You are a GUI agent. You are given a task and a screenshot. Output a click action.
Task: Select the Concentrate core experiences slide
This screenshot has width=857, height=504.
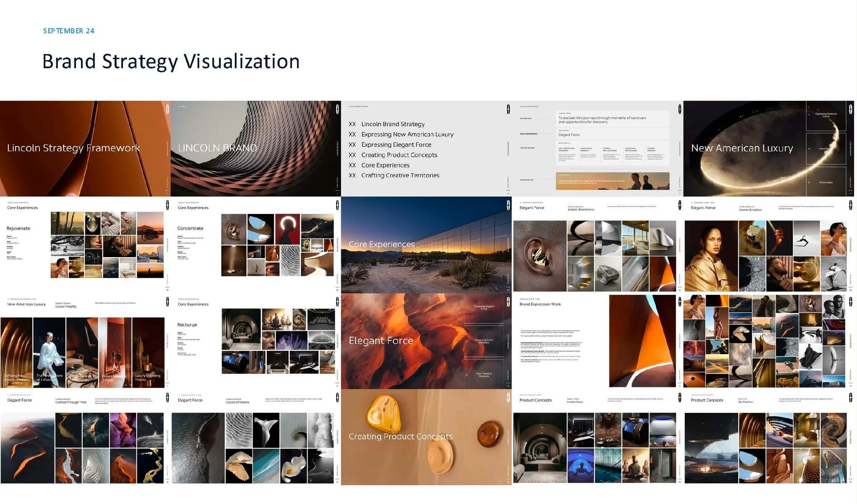coord(256,245)
